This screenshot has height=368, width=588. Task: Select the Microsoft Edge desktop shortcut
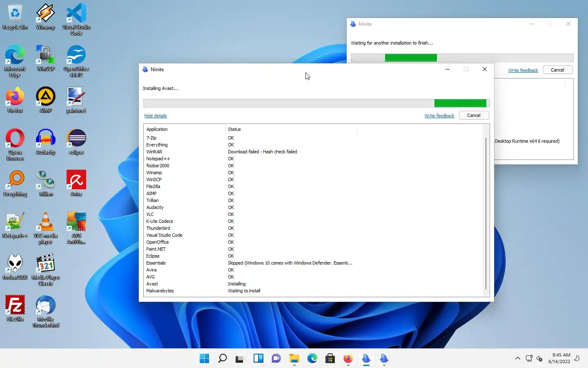tap(15, 61)
